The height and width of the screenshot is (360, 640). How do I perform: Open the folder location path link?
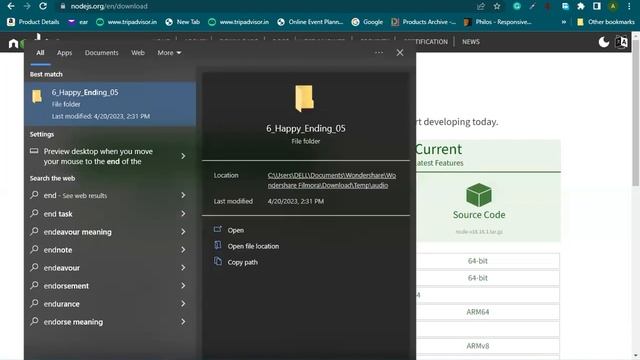[x=331, y=180]
